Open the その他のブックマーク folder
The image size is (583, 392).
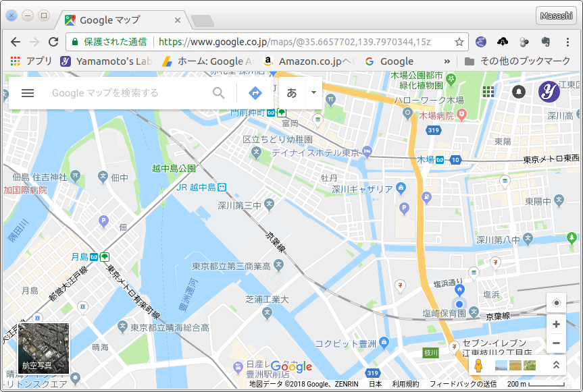click(x=517, y=61)
